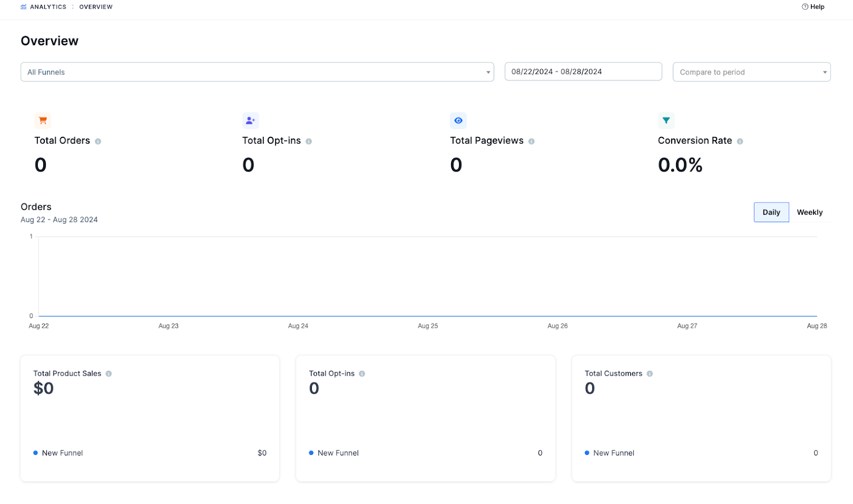Open the 08/22/2024 - 08/28/2024 date field

coord(583,71)
